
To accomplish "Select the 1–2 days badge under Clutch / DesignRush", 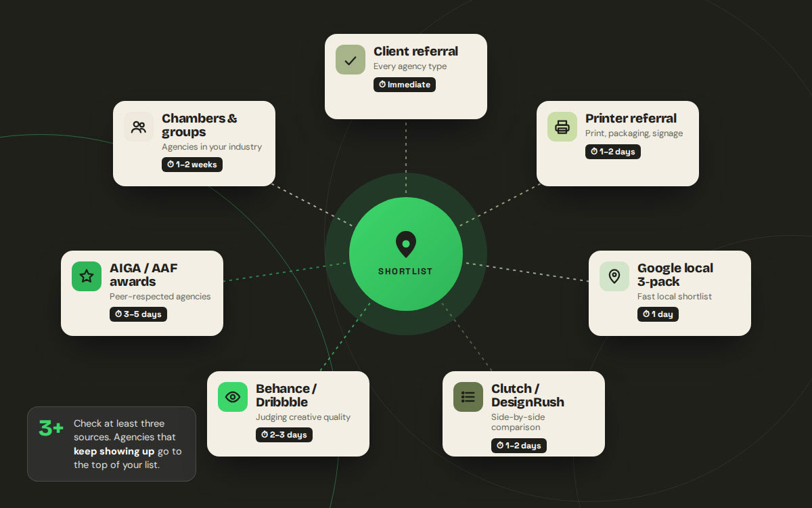I will (519, 446).
